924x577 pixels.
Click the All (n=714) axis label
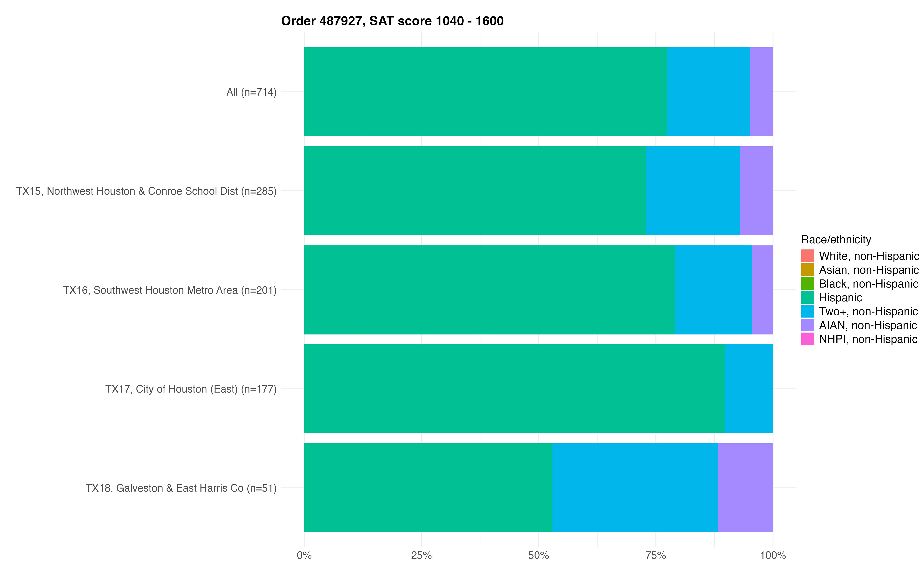point(251,92)
